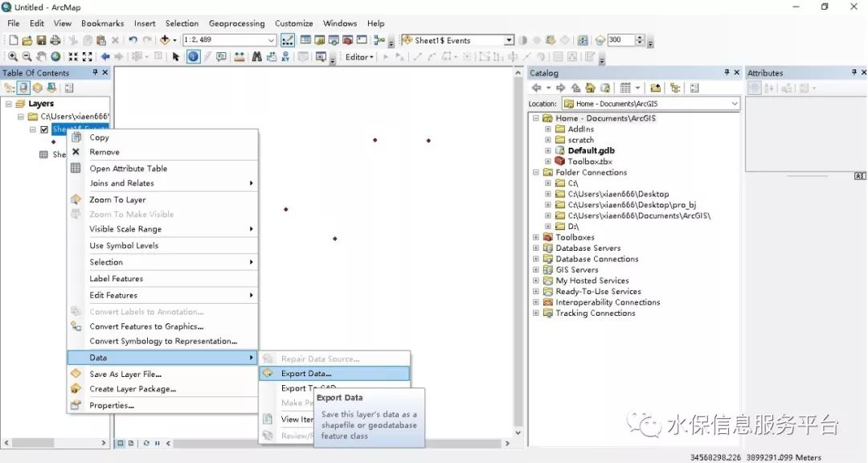This screenshot has width=868, height=463.
Task: Open the Bookmarks menu
Action: pyautogui.click(x=102, y=23)
